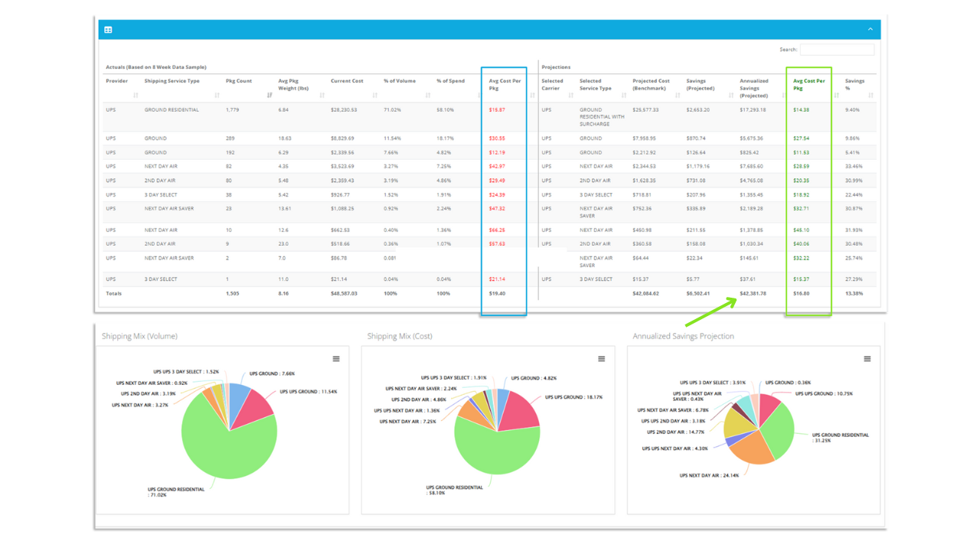Click the 13.38% total savings value

pos(854,294)
